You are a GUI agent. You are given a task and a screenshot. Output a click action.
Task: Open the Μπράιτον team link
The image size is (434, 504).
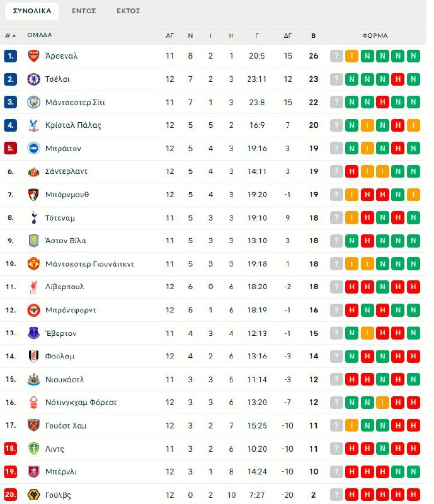coord(63,149)
